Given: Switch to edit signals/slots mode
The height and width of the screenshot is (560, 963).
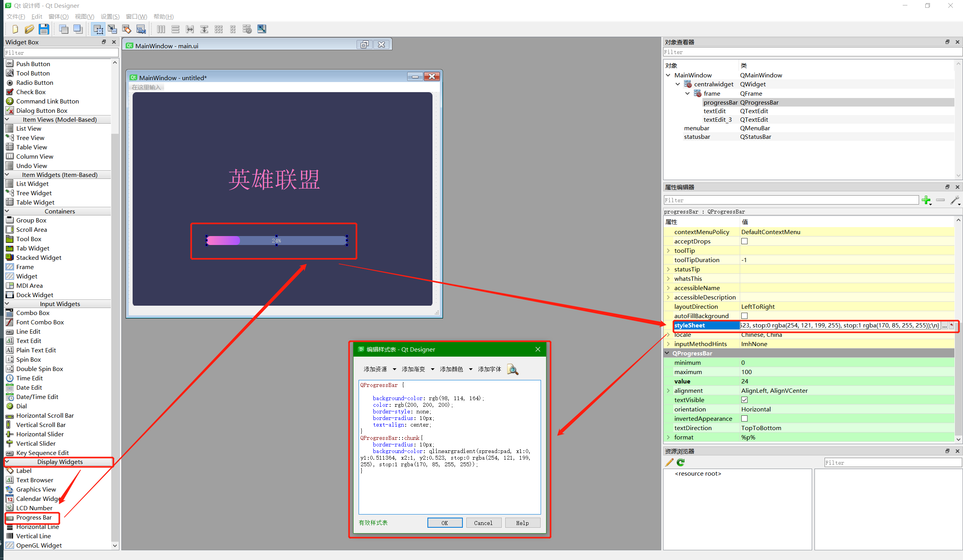Looking at the screenshot, I should coord(112,29).
